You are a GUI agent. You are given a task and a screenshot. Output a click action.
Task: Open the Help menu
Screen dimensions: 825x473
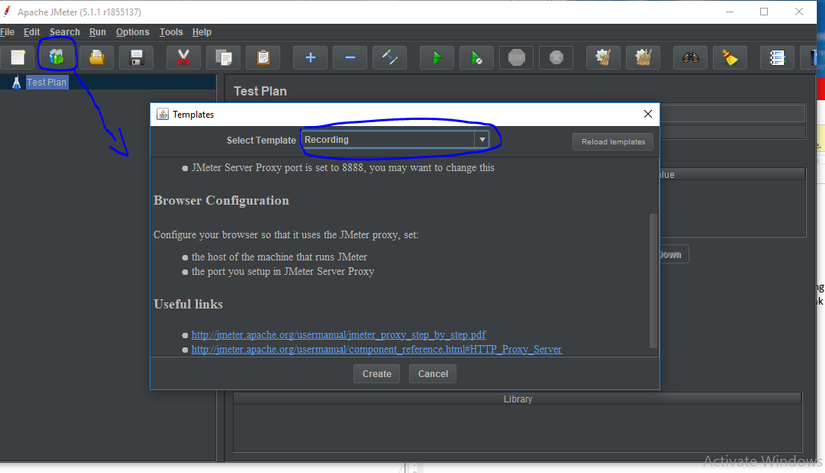click(202, 32)
